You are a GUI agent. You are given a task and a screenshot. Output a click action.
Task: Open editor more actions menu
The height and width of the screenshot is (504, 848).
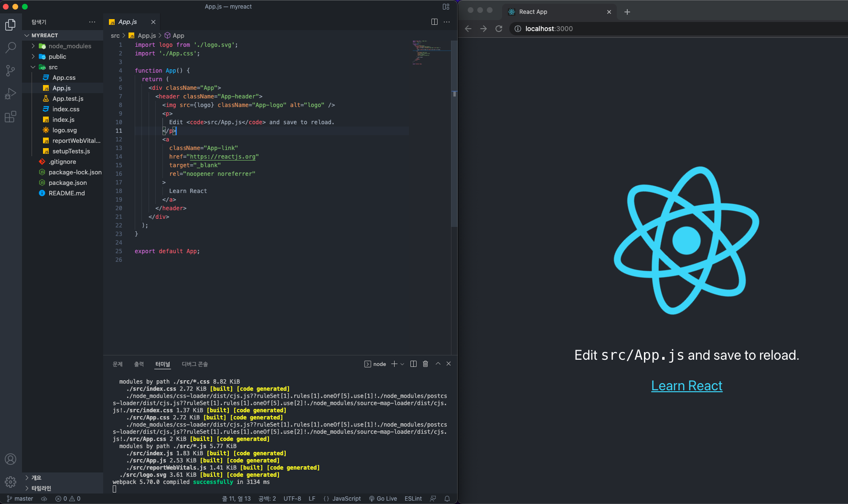coord(447,22)
